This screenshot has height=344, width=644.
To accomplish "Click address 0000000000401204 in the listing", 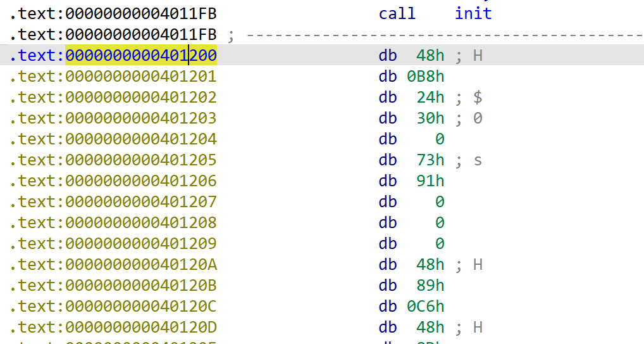I will click(x=141, y=139).
